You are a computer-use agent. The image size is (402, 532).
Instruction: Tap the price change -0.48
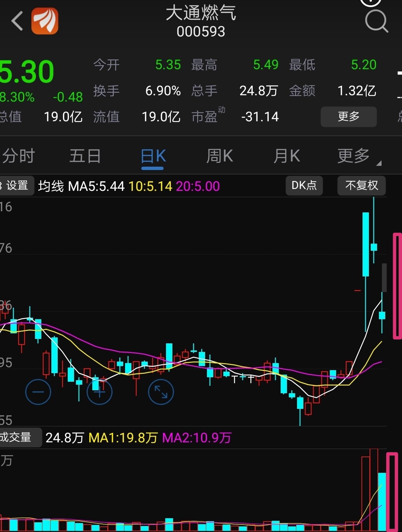(68, 97)
